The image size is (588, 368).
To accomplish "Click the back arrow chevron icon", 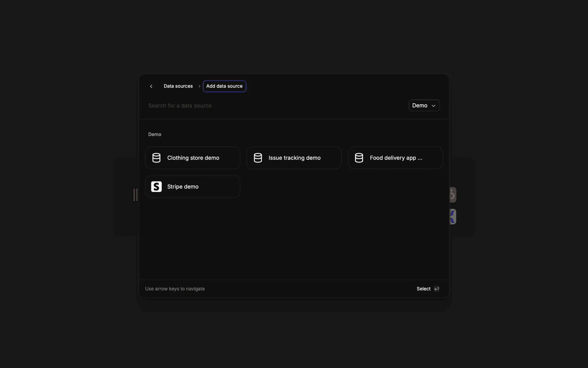I will pos(151,86).
